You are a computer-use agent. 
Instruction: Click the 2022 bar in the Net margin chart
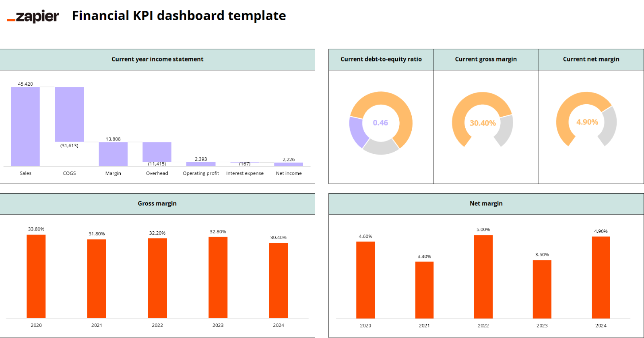[483, 277]
